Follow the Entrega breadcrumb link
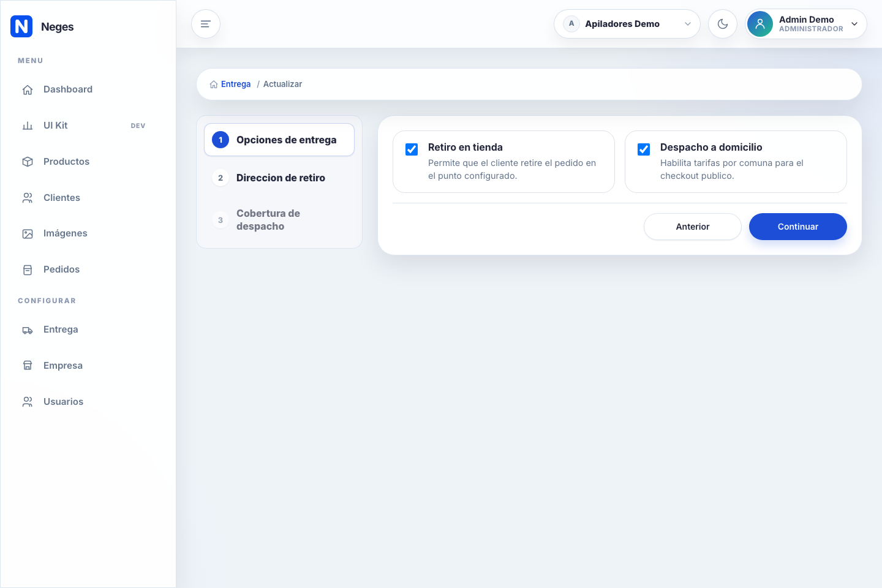882x588 pixels. (x=236, y=85)
